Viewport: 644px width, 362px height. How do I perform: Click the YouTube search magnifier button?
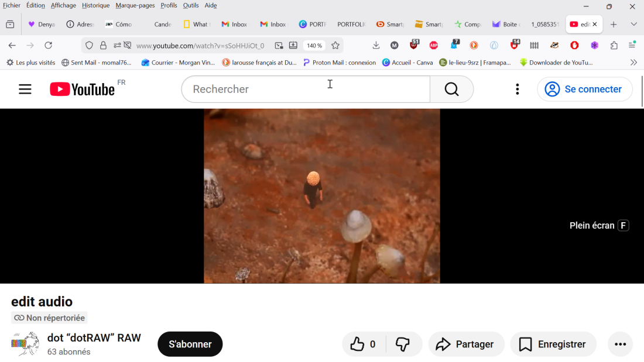451,89
